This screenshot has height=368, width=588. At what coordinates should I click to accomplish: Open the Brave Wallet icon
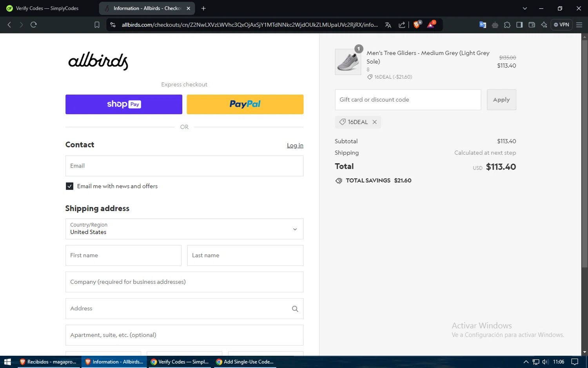(532, 25)
